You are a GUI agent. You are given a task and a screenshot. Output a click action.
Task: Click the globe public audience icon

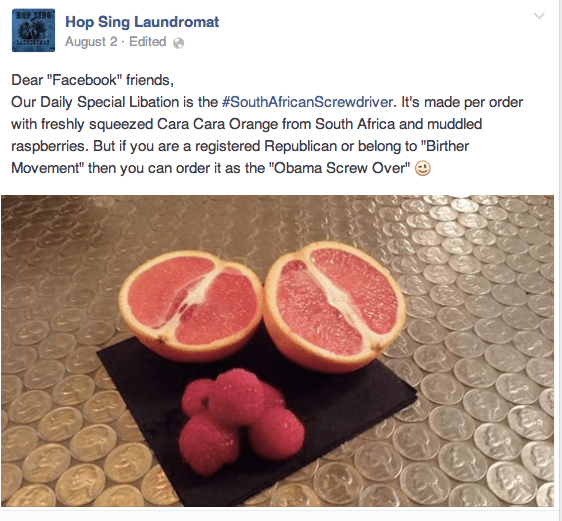click(x=178, y=43)
